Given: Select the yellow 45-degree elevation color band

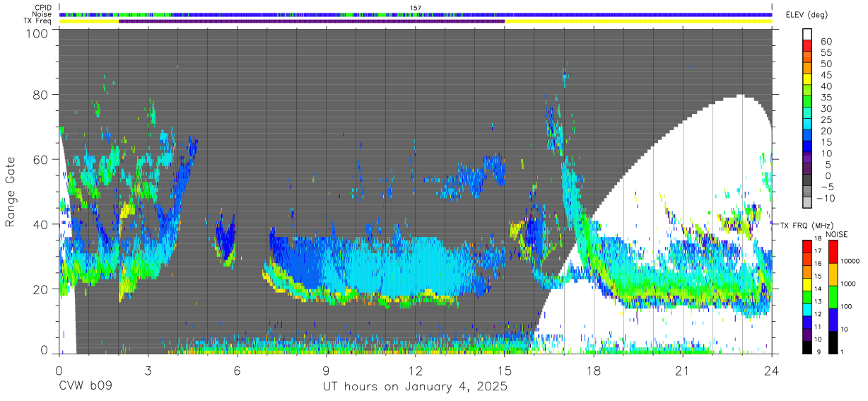Looking at the screenshot, I should point(807,79).
